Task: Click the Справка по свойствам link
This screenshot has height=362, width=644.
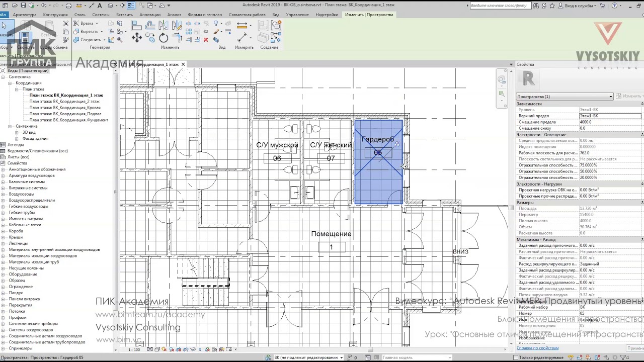Action: click(537, 348)
